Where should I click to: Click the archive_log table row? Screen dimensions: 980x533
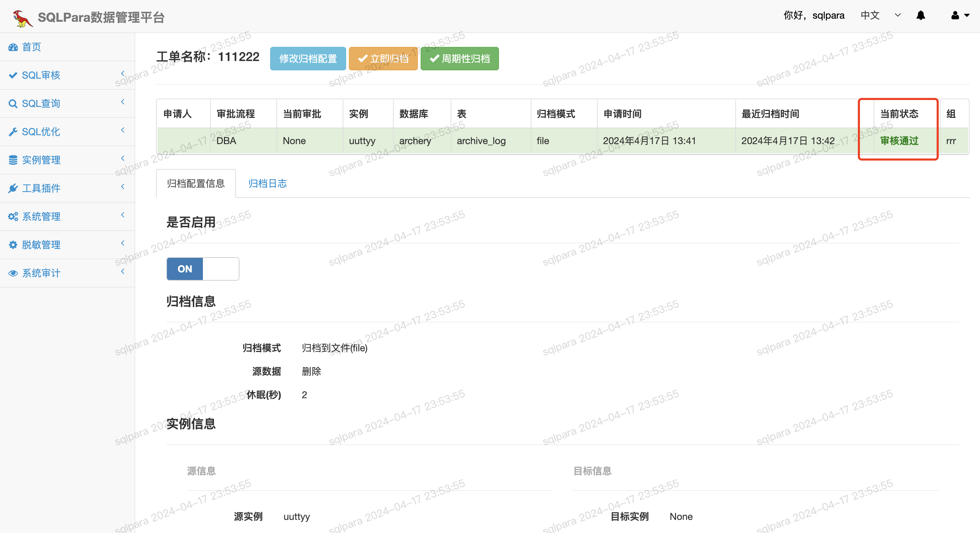[x=481, y=141]
